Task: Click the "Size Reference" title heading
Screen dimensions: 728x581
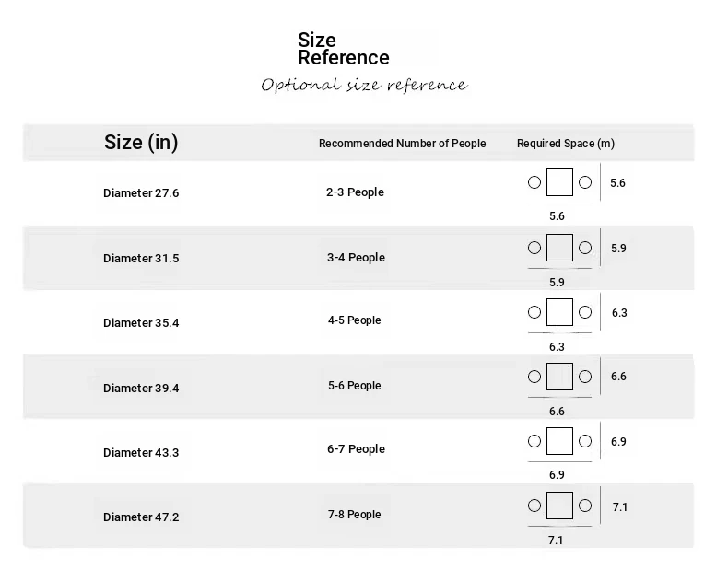Action: tap(343, 49)
